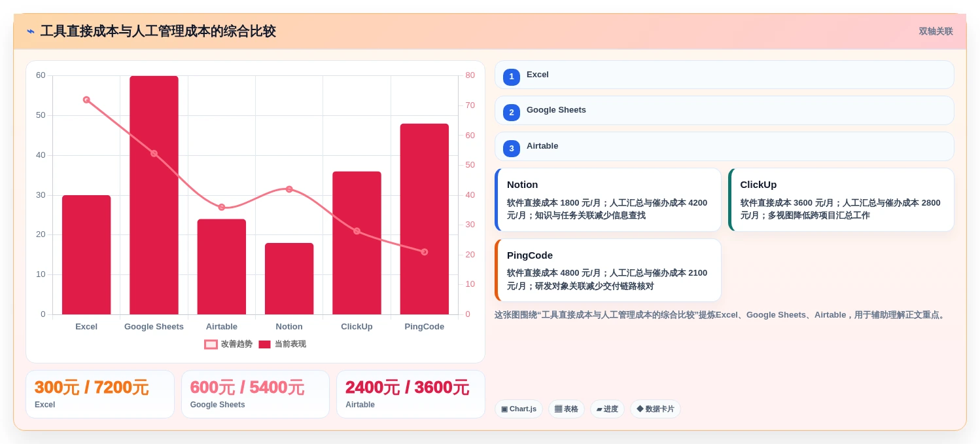Click number badge 3 next to Airtable
Viewport: 980px width, 444px height.
(512, 149)
